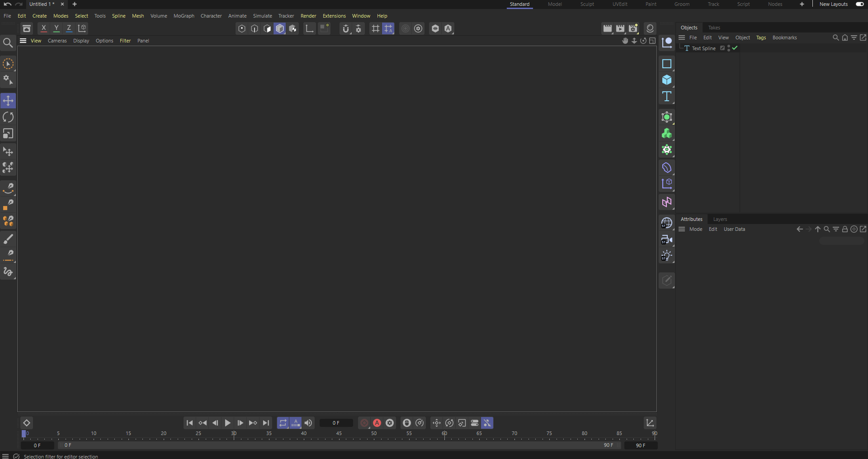Add a Light object
The image size is (868, 459).
pyautogui.click(x=667, y=256)
